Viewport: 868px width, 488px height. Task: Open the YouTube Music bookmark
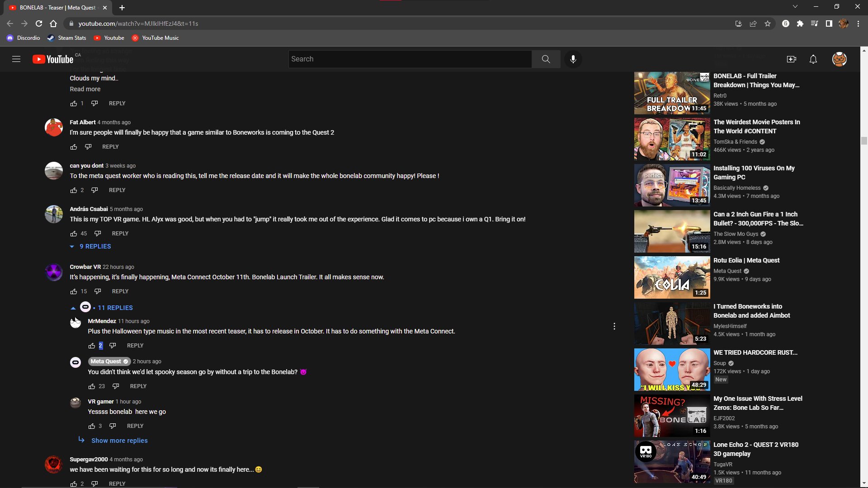[x=155, y=38]
